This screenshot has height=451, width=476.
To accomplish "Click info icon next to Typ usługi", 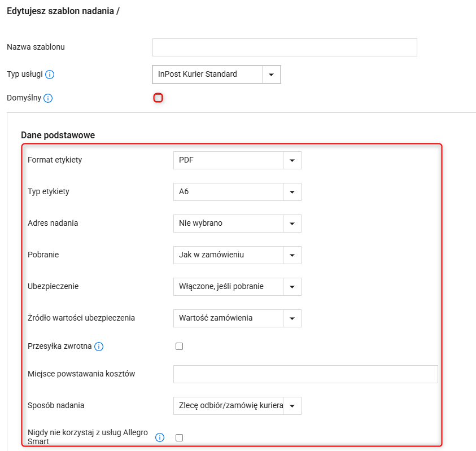I will click(50, 75).
